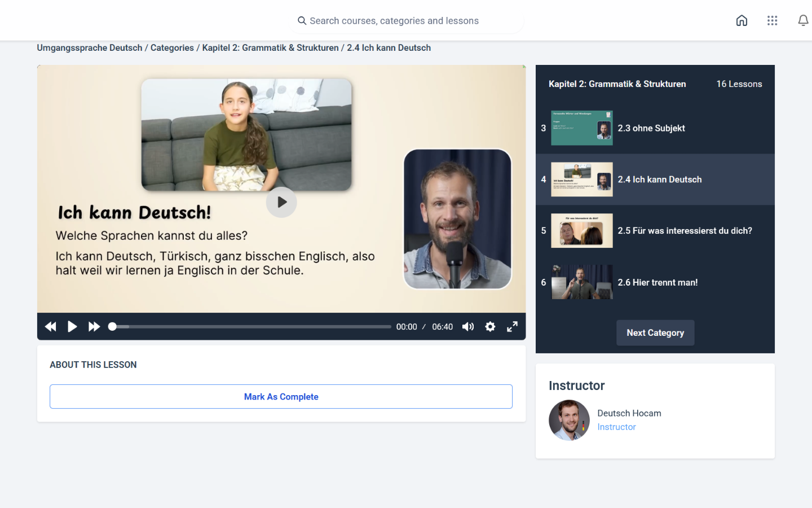Rewind the video with the backward icon

click(x=51, y=327)
